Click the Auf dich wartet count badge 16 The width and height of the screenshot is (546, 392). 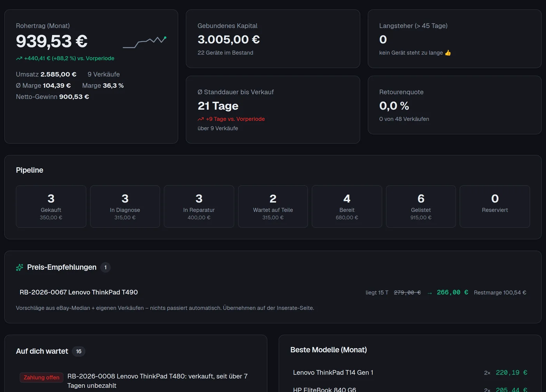tap(78, 351)
